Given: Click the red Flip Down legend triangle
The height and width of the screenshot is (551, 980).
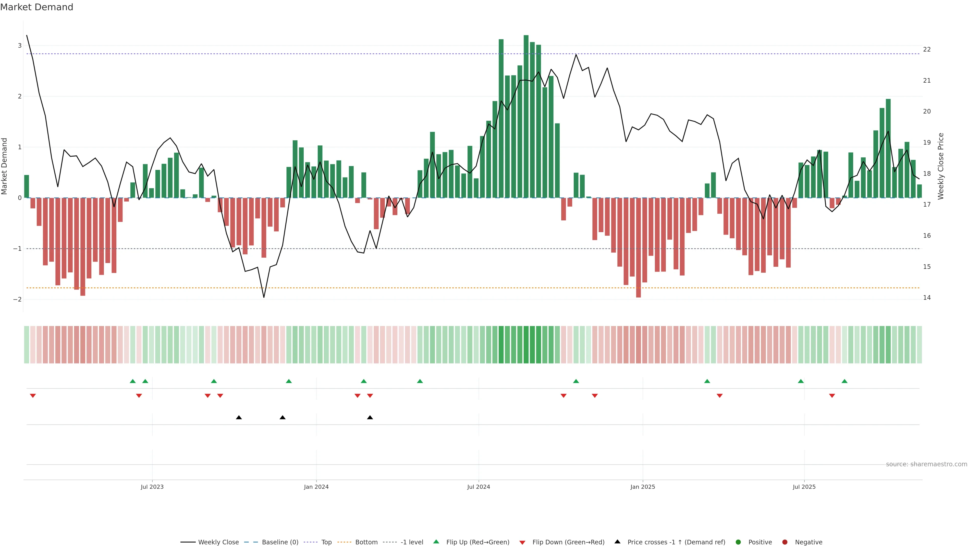Looking at the screenshot, I should point(522,542).
